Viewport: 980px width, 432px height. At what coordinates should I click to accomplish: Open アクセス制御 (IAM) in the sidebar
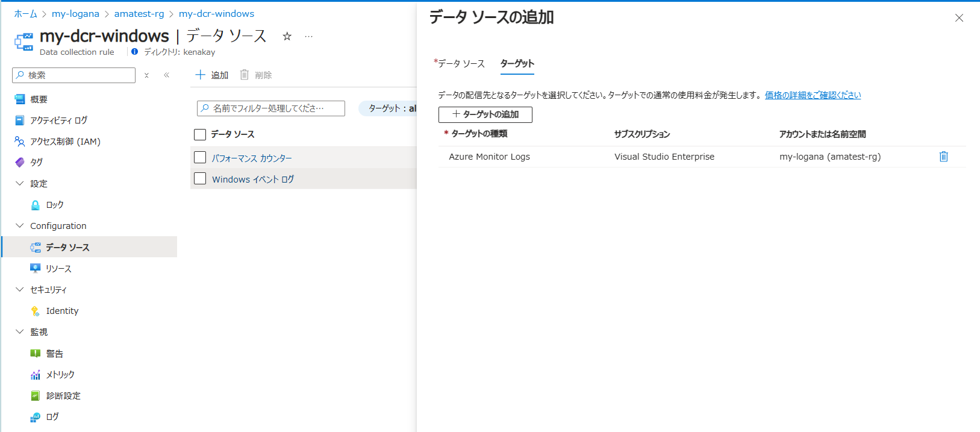point(65,142)
